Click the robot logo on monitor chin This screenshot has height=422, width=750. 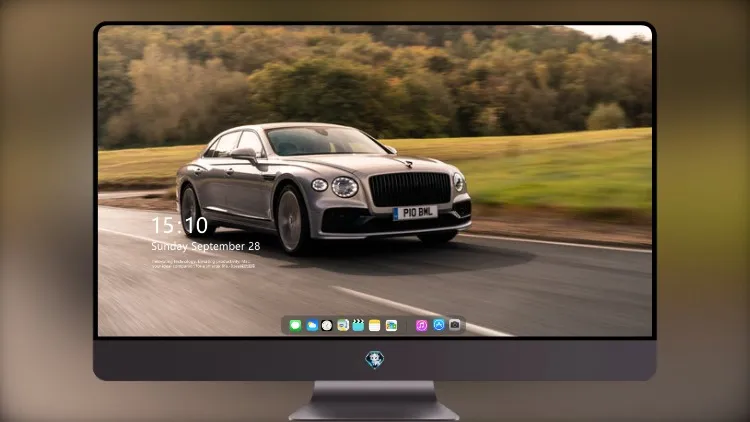[375, 359]
